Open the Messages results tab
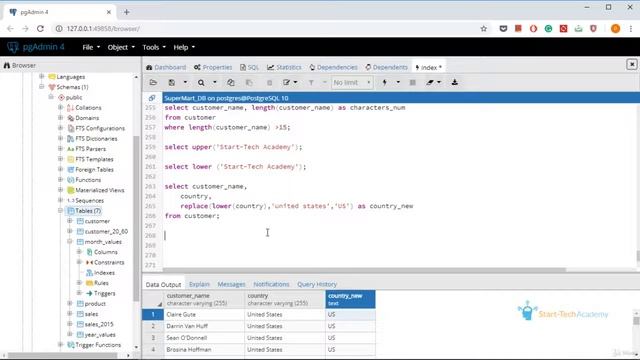The image size is (640, 360). [231, 284]
